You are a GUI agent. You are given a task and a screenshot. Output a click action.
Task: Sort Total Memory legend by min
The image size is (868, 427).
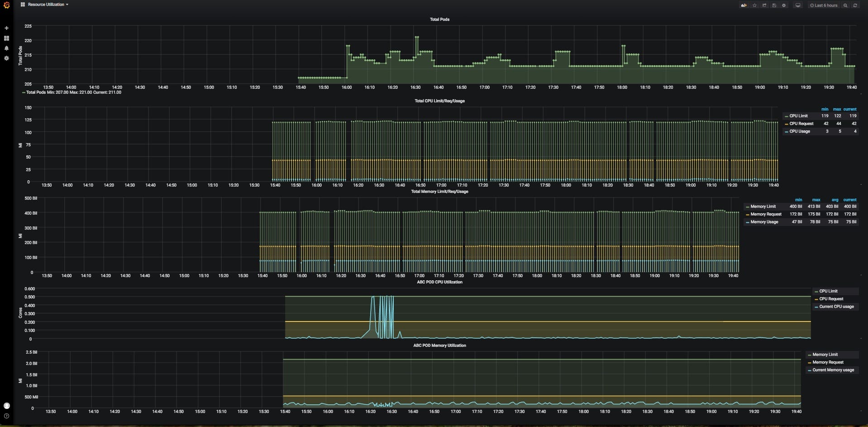tap(798, 200)
